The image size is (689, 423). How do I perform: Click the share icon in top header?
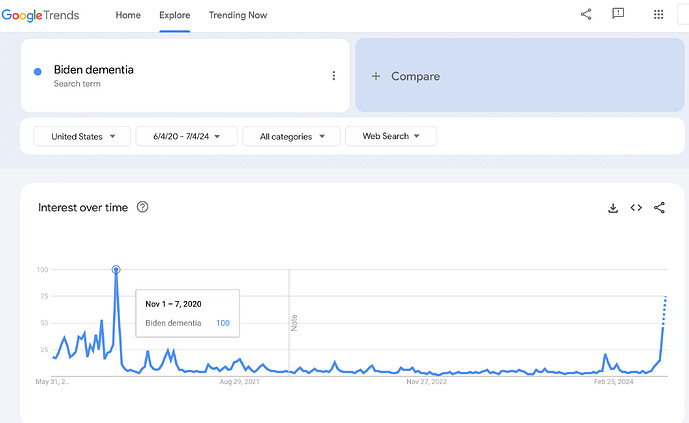pyautogui.click(x=586, y=14)
